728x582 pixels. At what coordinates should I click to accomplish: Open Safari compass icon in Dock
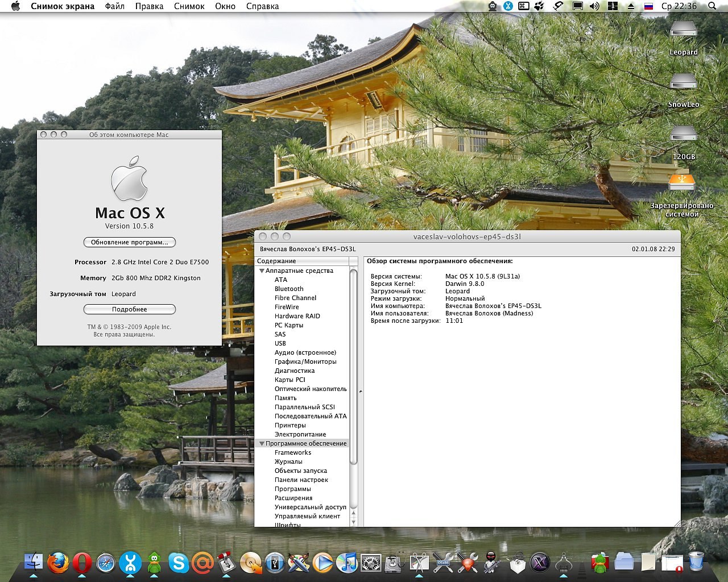[x=106, y=563]
